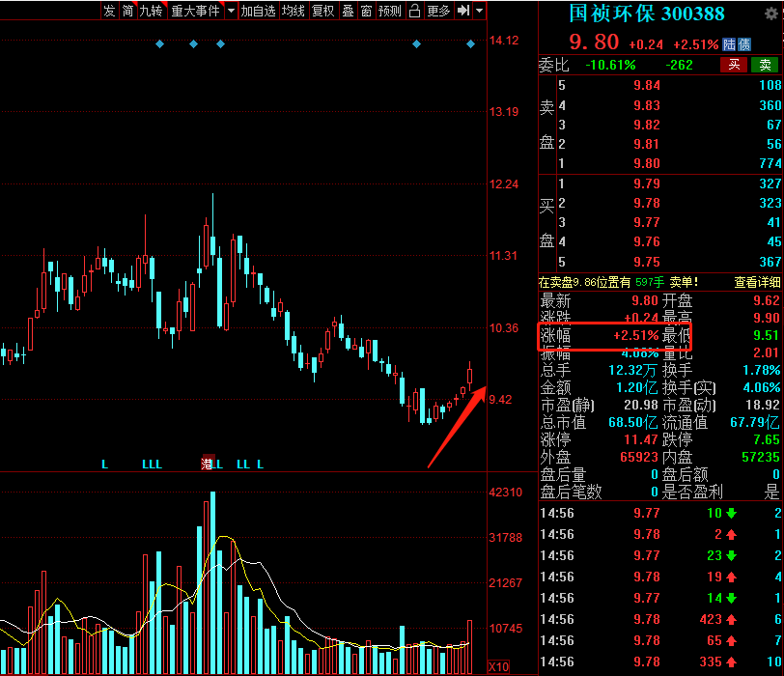784x676 pixels.
Task: Click the jump-to-end arrow icon
Action: coord(463,11)
